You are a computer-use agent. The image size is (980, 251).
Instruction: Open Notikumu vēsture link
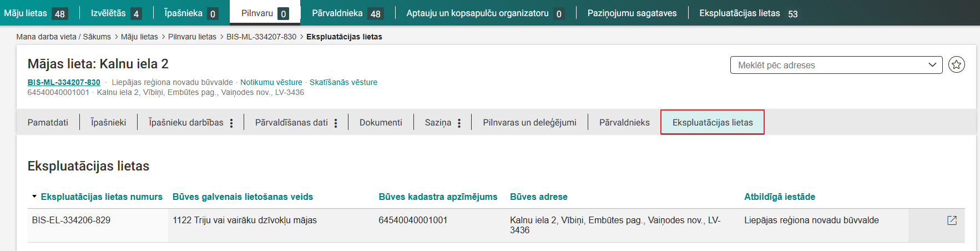tap(271, 82)
